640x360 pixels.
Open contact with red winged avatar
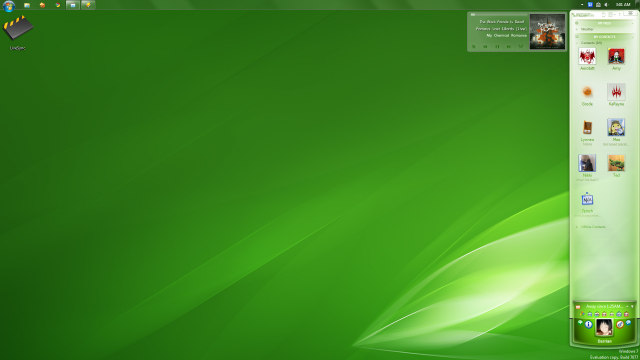click(x=587, y=56)
